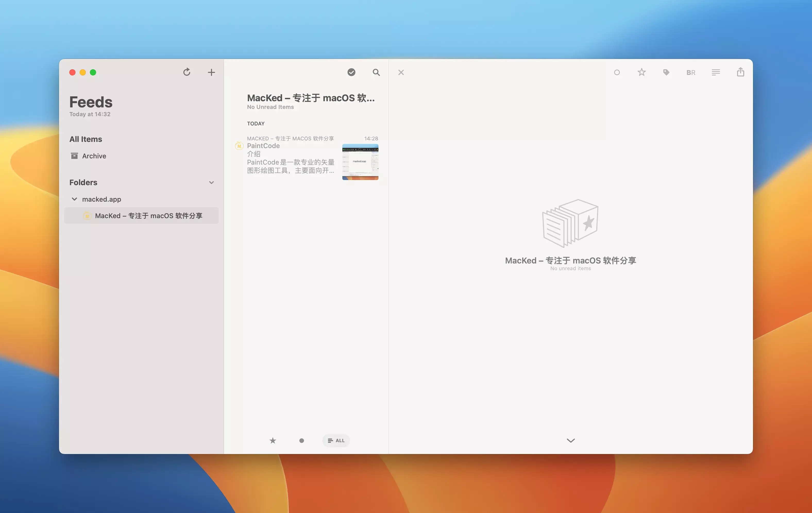The image size is (812, 513).
Task: Toggle the star on current article
Action: coord(641,72)
